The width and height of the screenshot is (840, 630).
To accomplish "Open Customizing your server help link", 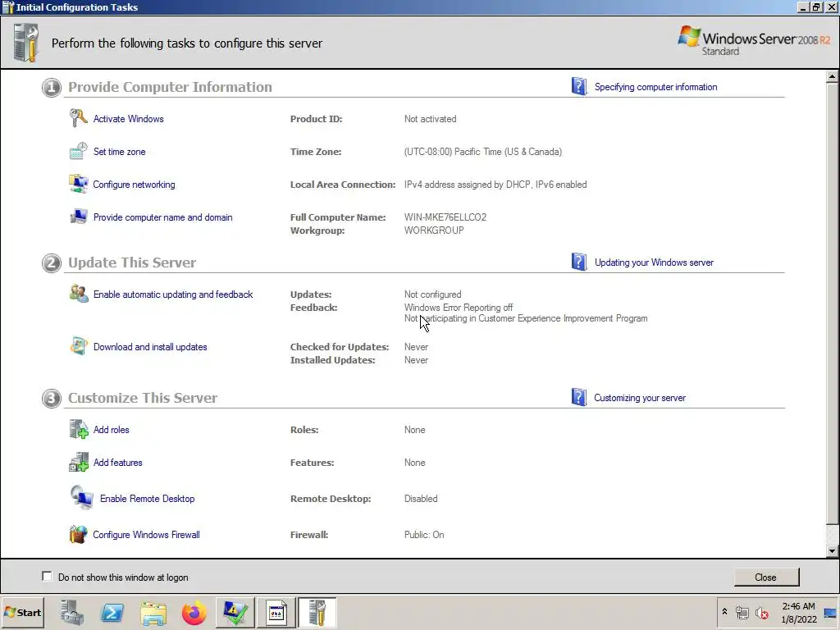I will click(x=640, y=398).
